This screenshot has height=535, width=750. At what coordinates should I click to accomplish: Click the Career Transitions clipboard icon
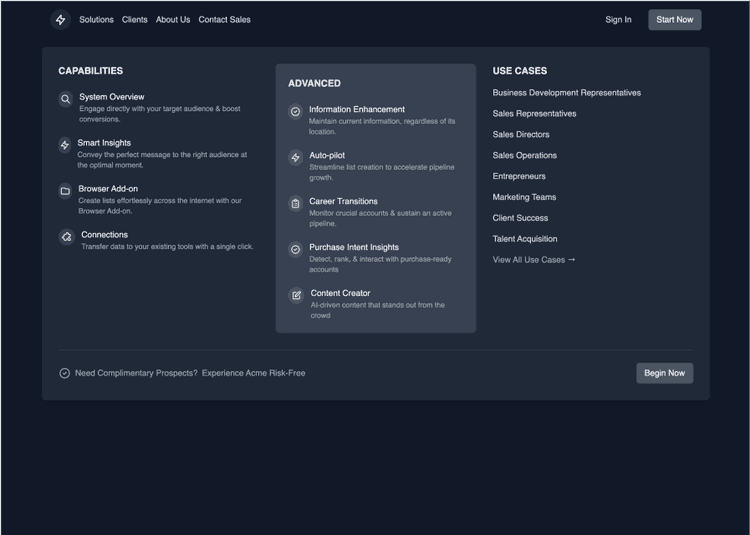[295, 204]
